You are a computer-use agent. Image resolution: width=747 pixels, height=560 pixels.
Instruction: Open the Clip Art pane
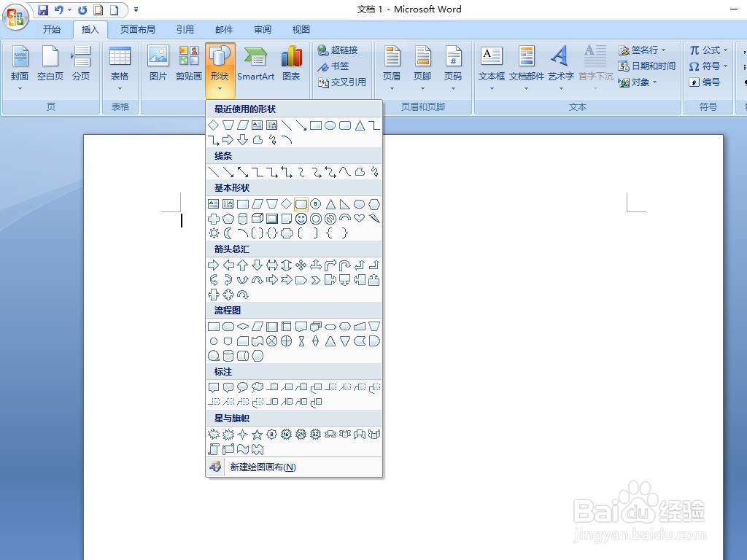point(189,65)
